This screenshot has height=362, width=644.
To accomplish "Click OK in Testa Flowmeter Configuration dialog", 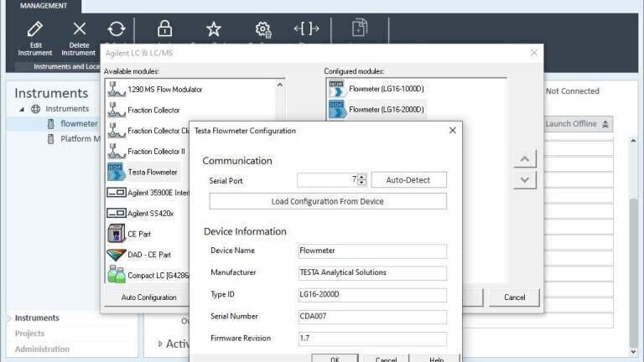I will 335,359.
